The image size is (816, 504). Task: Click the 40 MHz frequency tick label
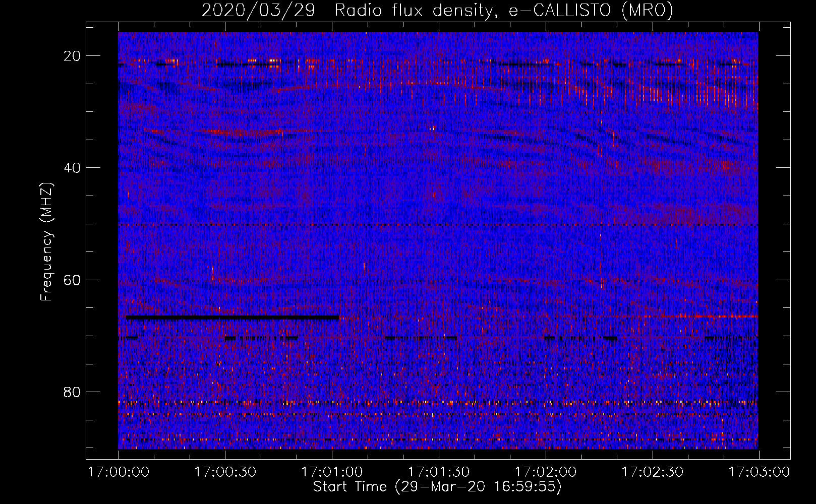coord(73,168)
